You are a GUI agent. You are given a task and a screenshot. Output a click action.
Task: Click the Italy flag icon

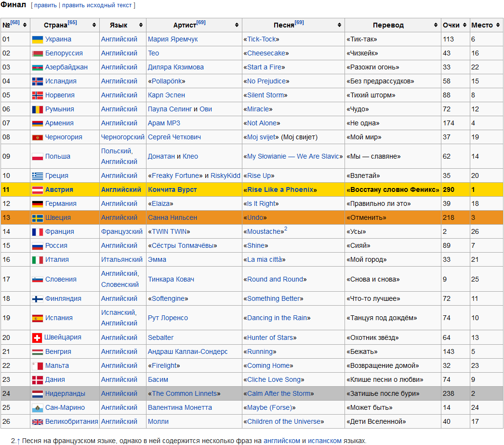pyautogui.click(x=38, y=260)
